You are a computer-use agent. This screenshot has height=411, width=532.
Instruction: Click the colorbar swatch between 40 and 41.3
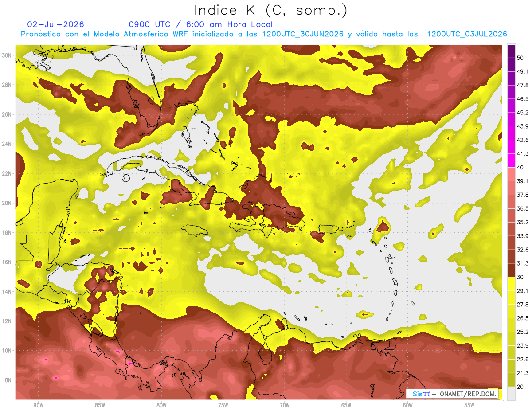click(511, 160)
